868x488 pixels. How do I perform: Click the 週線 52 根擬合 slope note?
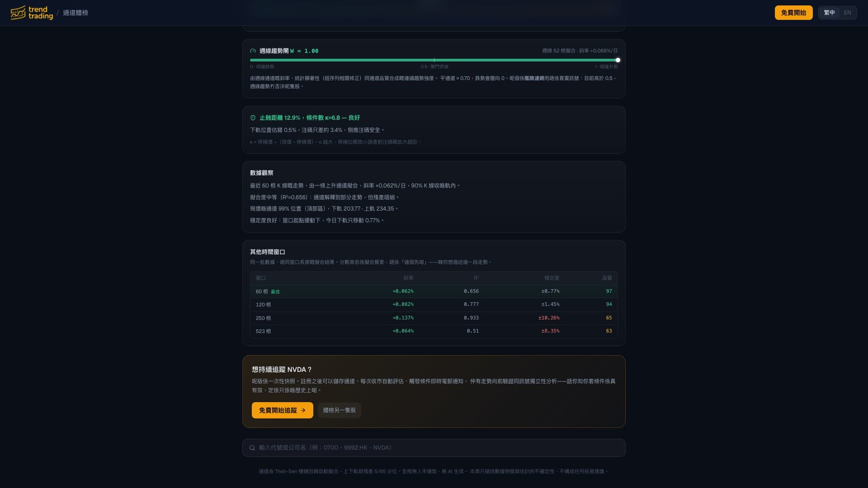(580, 51)
